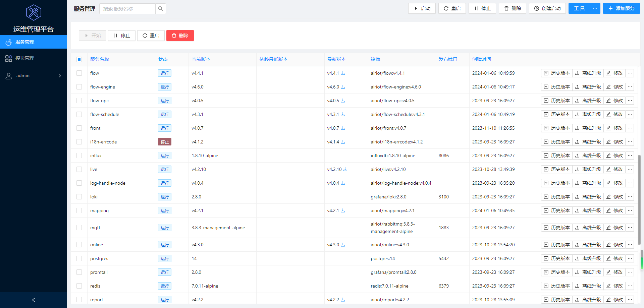Click the top 停止 button
Image resolution: width=644 pixels, height=308 pixels.
pos(482,8)
